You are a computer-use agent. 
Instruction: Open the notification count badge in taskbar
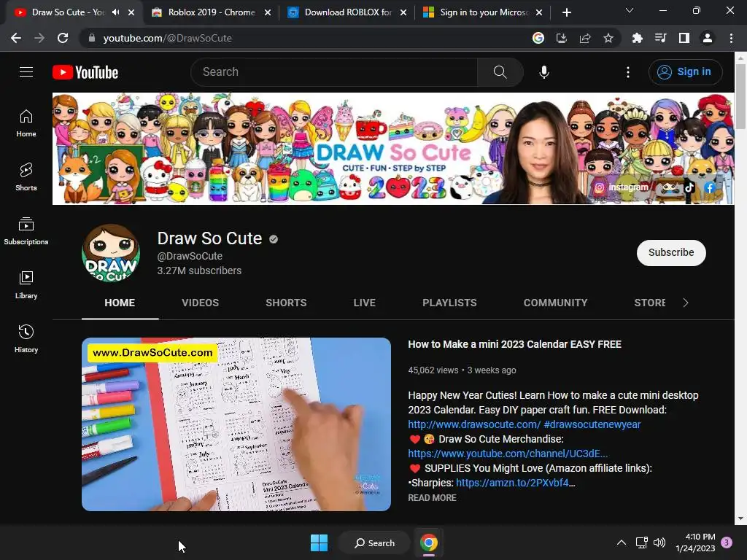(x=727, y=542)
